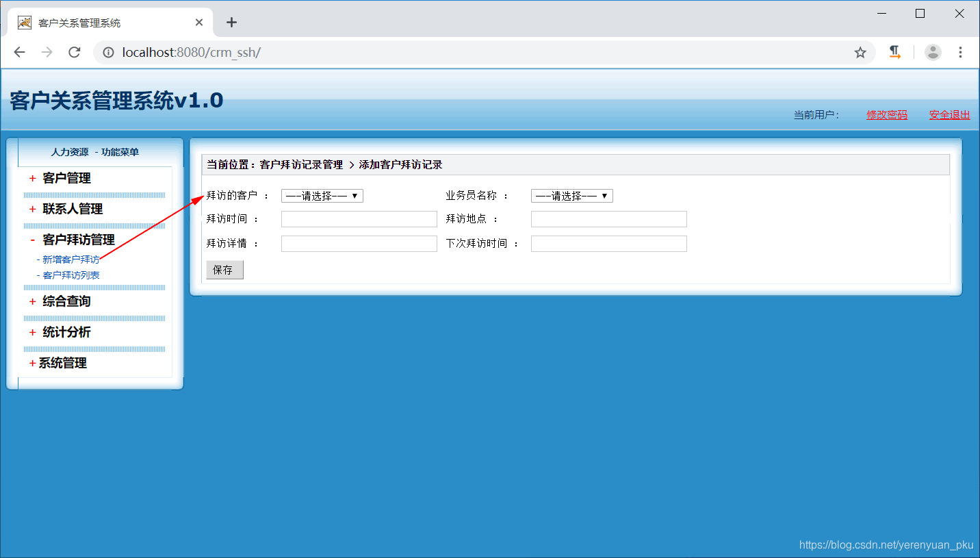Click the 拜访详情 input field
This screenshot has height=558, width=980.
[359, 244]
